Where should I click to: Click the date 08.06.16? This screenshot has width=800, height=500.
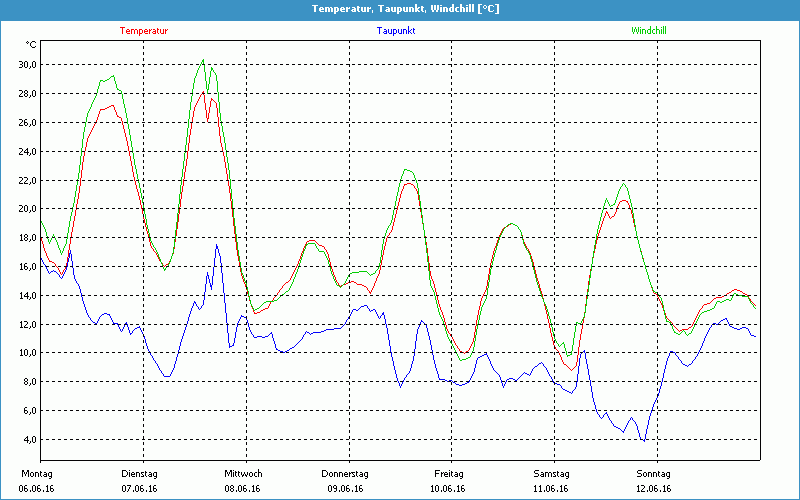(x=242, y=489)
